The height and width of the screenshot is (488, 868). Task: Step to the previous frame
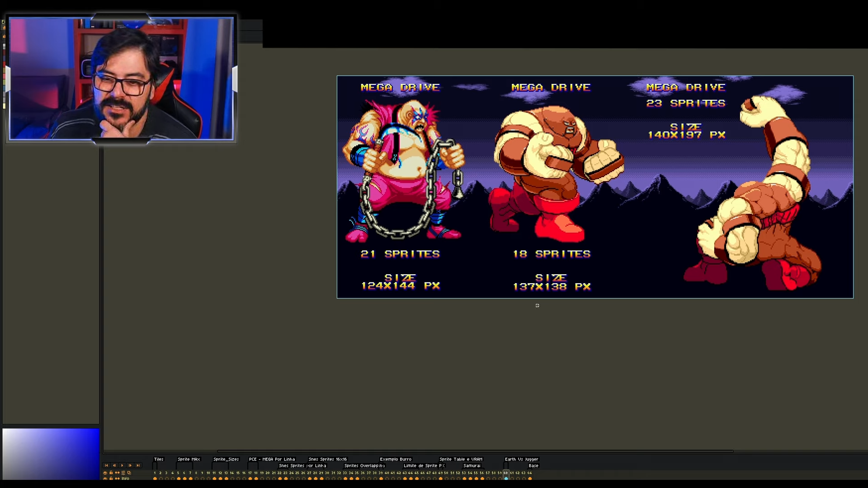(x=114, y=465)
